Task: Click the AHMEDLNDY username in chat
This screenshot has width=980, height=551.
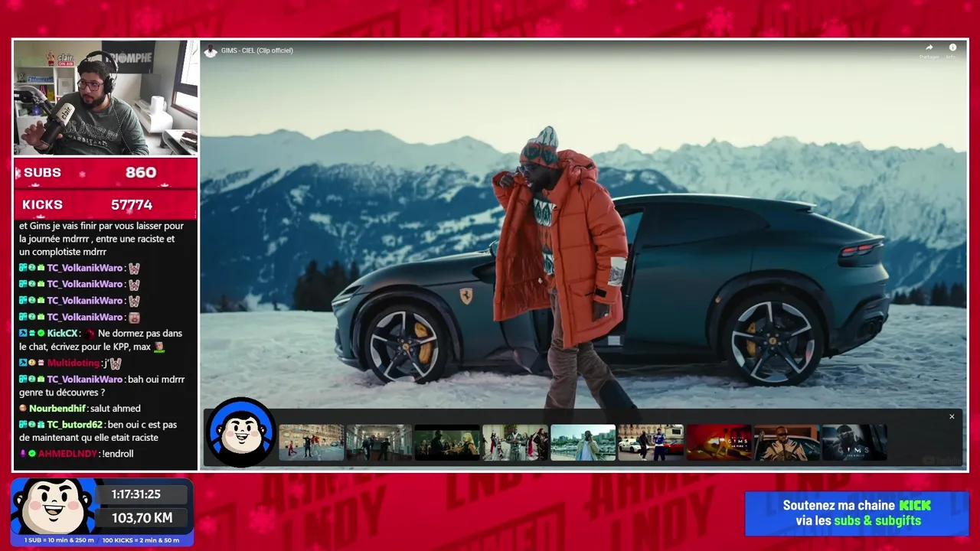Action: pyautogui.click(x=67, y=454)
